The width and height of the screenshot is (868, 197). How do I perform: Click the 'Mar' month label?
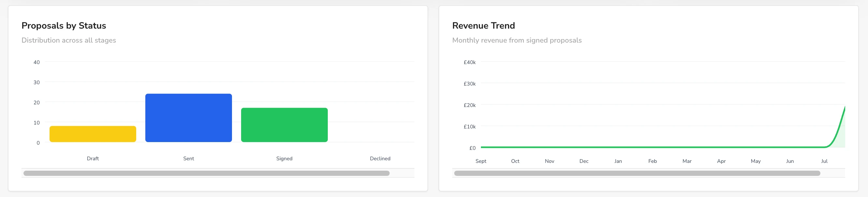tap(687, 161)
